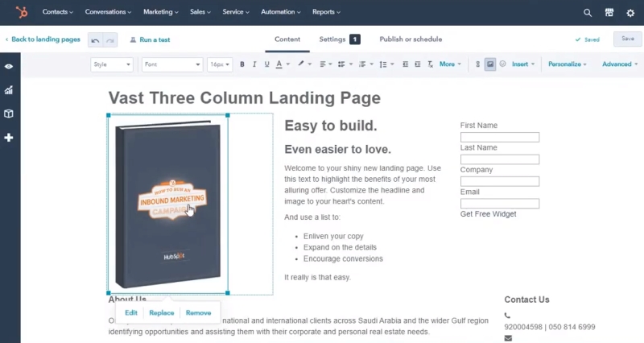Screen dimensions: 644x343
Task: Click the Save button
Action: (628, 39)
